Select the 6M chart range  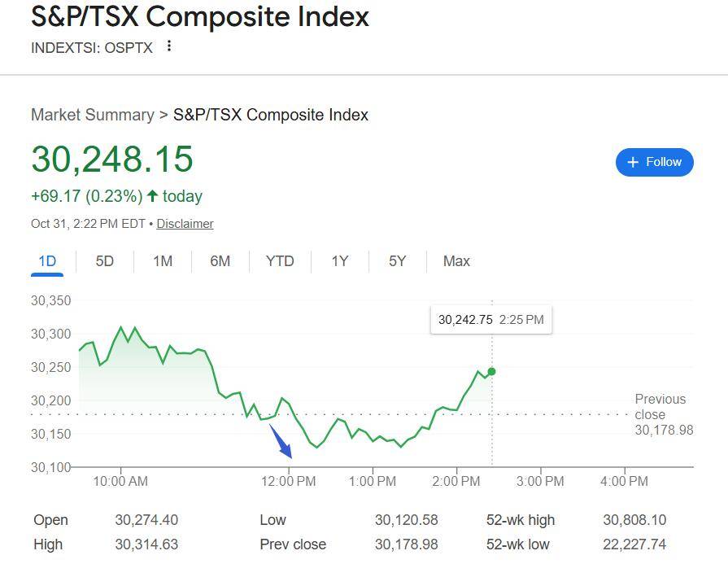tap(220, 261)
